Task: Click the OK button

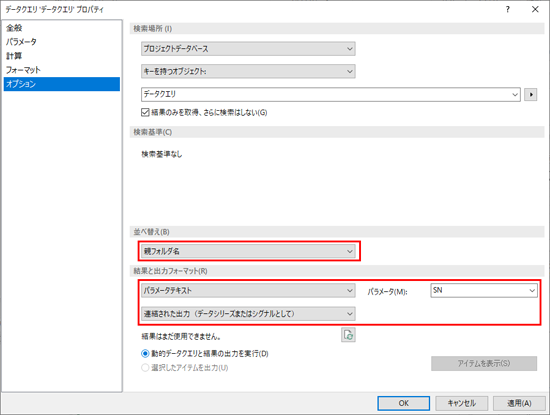Action: pos(404,403)
